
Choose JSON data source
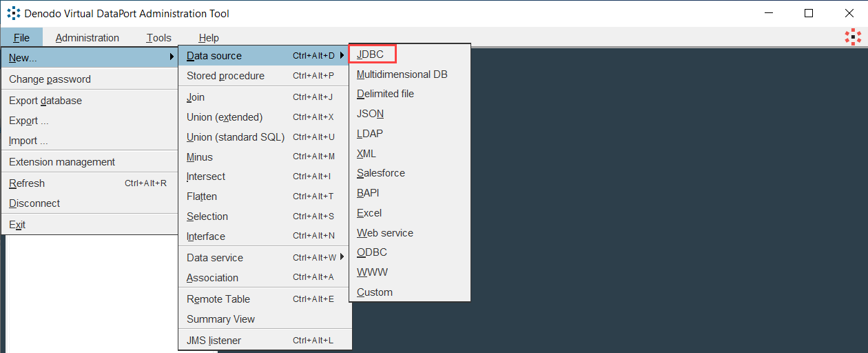tap(410, 114)
